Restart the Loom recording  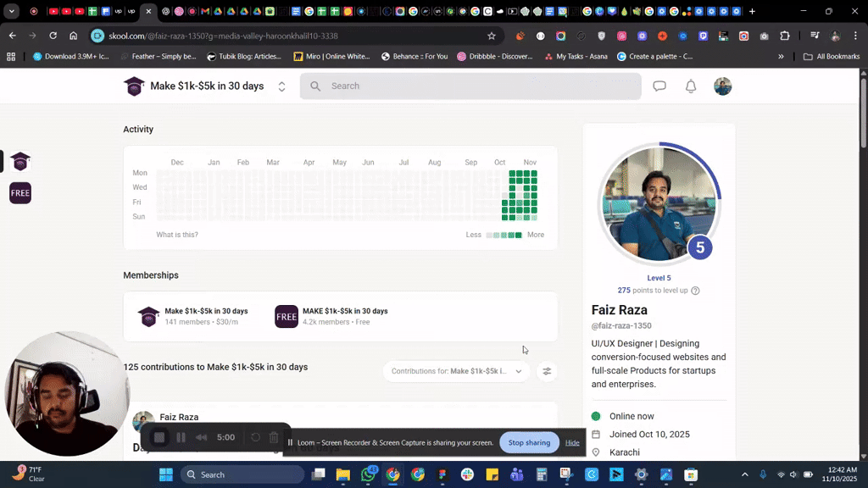click(255, 438)
